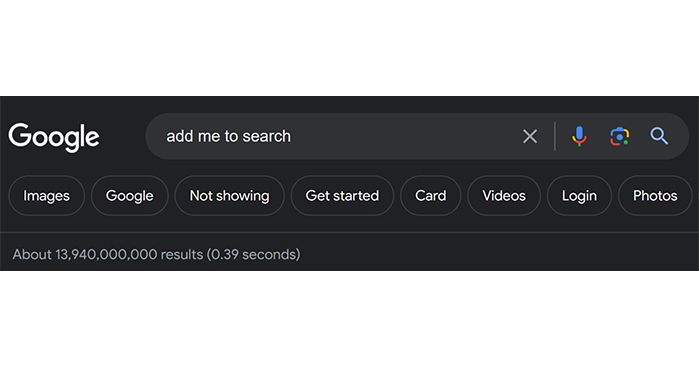Open the Photos filter chip
Screen dimensions: 699x367
[x=655, y=195]
